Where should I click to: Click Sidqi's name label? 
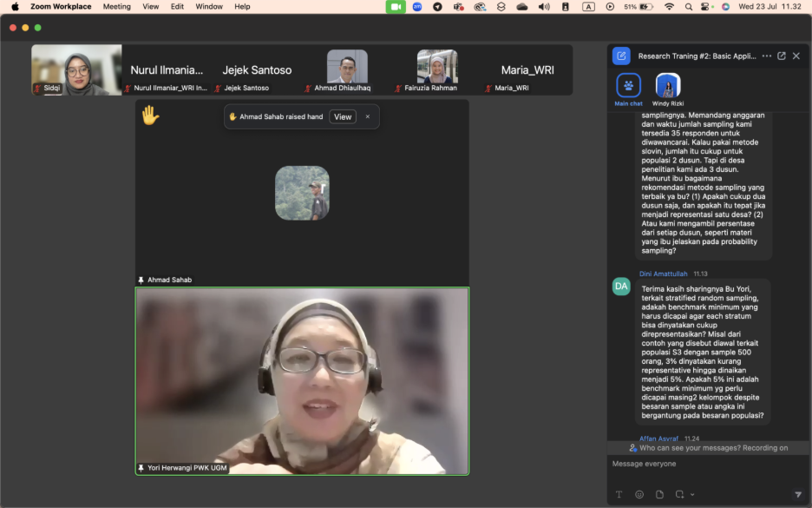pyautogui.click(x=51, y=88)
